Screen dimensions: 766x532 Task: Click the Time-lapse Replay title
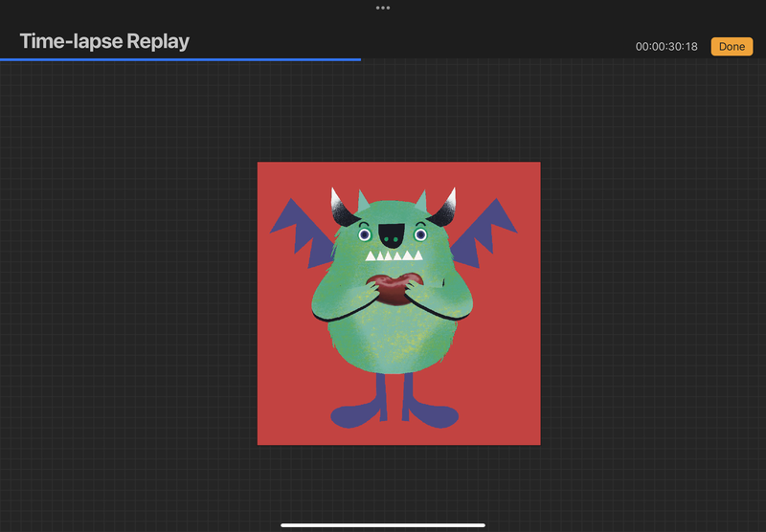[104, 42]
